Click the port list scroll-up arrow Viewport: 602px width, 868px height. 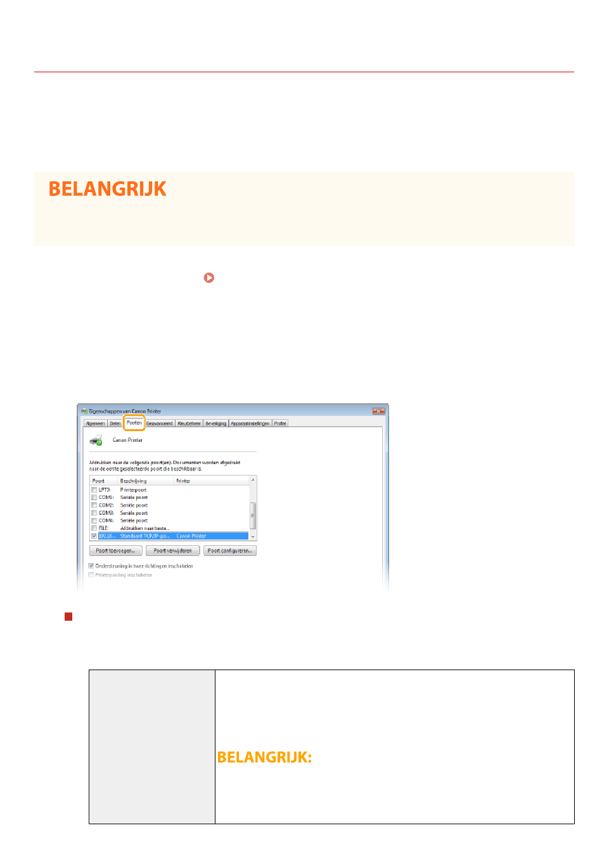(x=253, y=480)
